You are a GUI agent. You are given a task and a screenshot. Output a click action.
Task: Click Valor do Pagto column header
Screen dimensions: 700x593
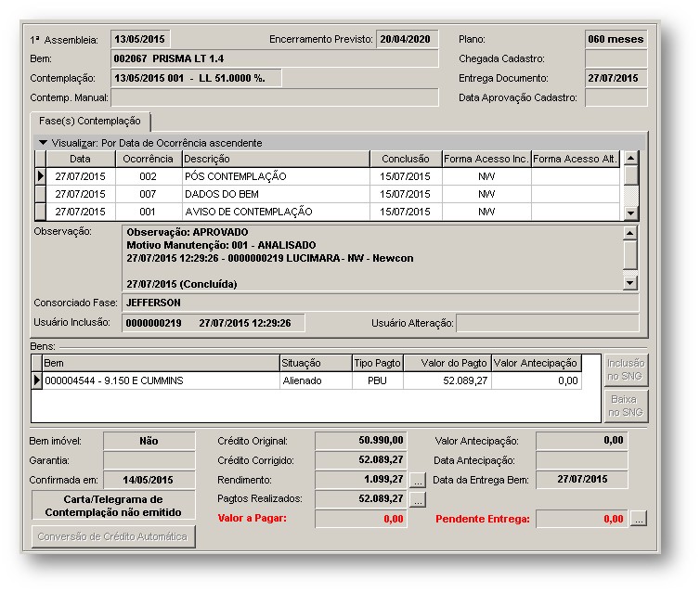pos(447,363)
